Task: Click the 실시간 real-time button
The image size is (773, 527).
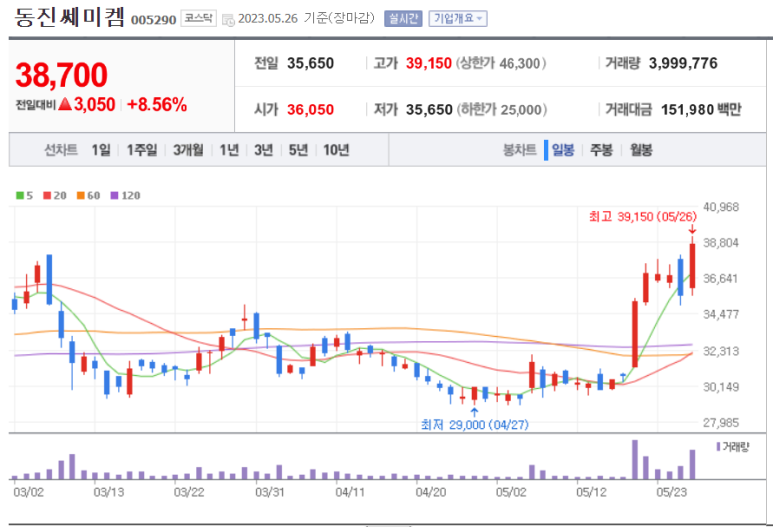Action: click(403, 19)
